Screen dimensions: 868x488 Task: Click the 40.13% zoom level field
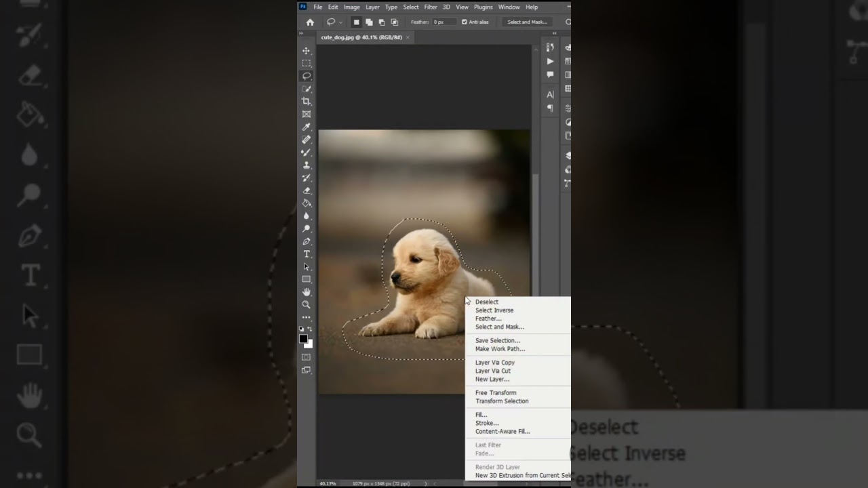(x=328, y=483)
